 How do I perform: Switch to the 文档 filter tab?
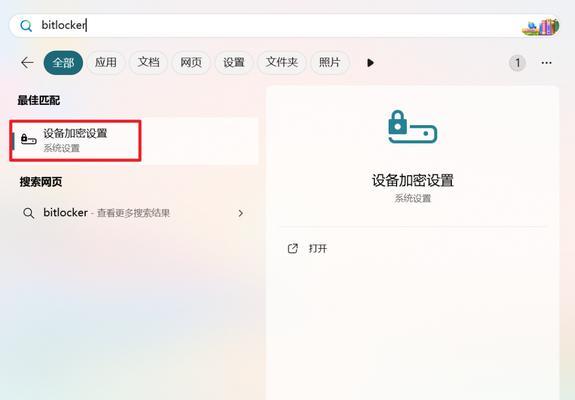click(148, 63)
